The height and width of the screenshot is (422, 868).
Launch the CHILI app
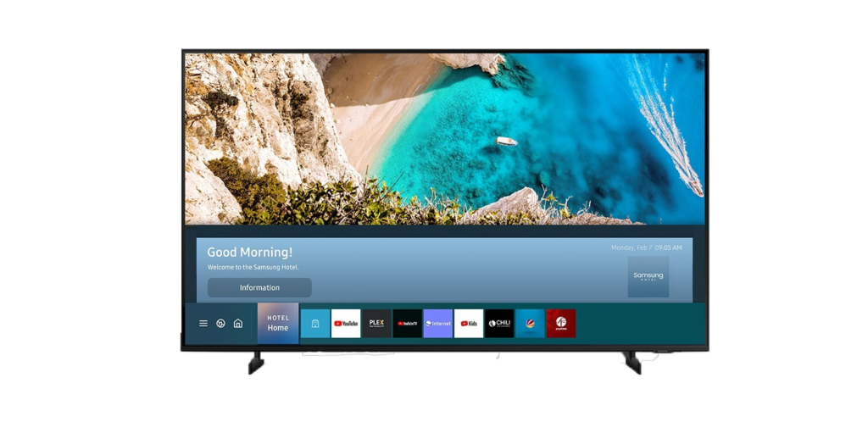point(499,324)
